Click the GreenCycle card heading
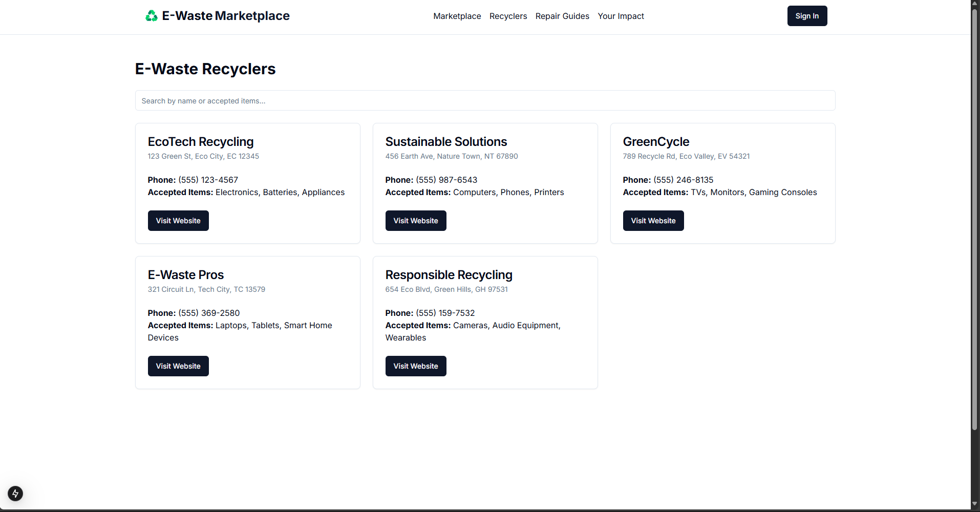Image resolution: width=980 pixels, height=512 pixels. (656, 142)
